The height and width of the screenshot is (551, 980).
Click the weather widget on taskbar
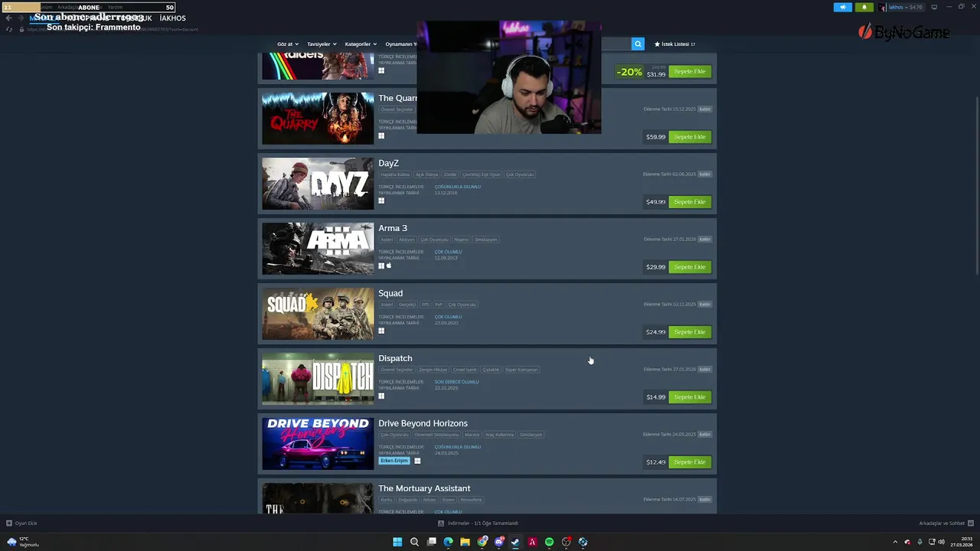pos(23,542)
